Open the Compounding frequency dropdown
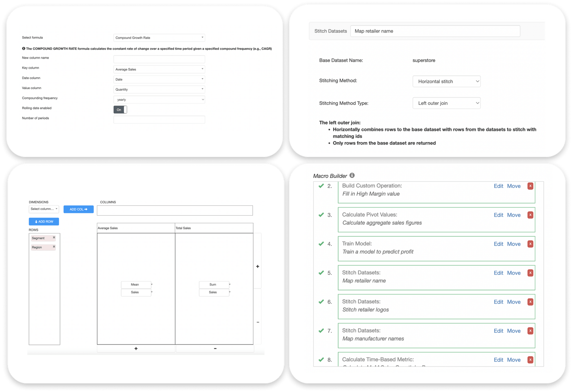The height and width of the screenshot is (392, 572). coord(159,99)
